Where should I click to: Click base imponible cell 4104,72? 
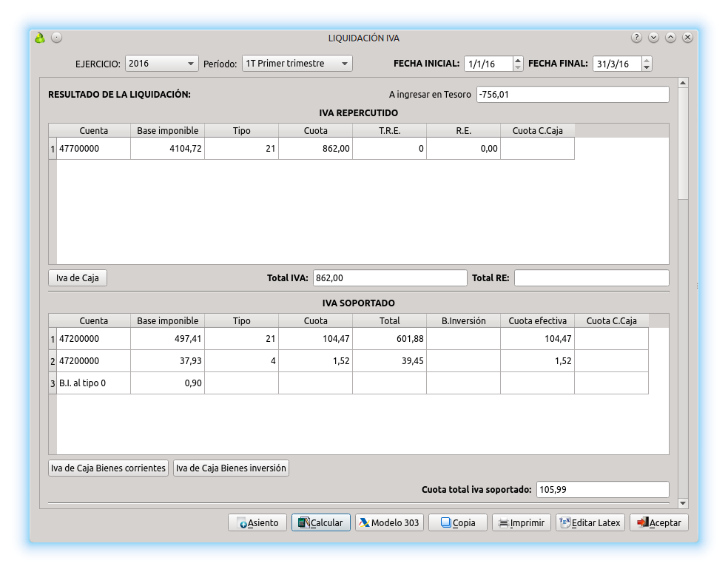point(168,149)
